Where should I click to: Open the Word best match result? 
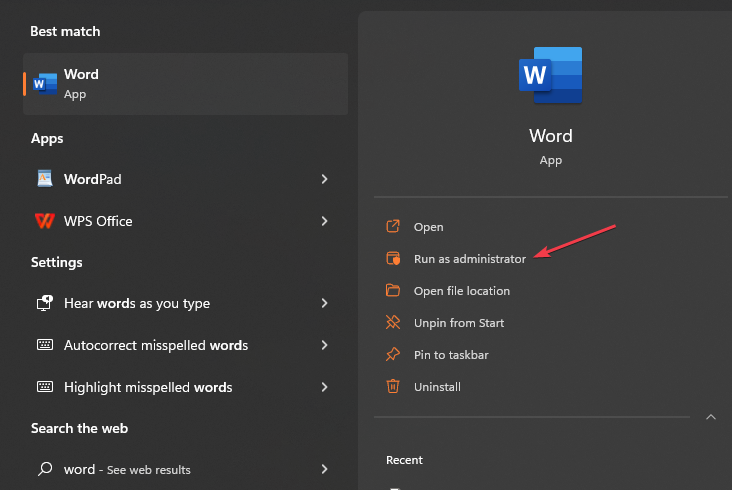185,84
